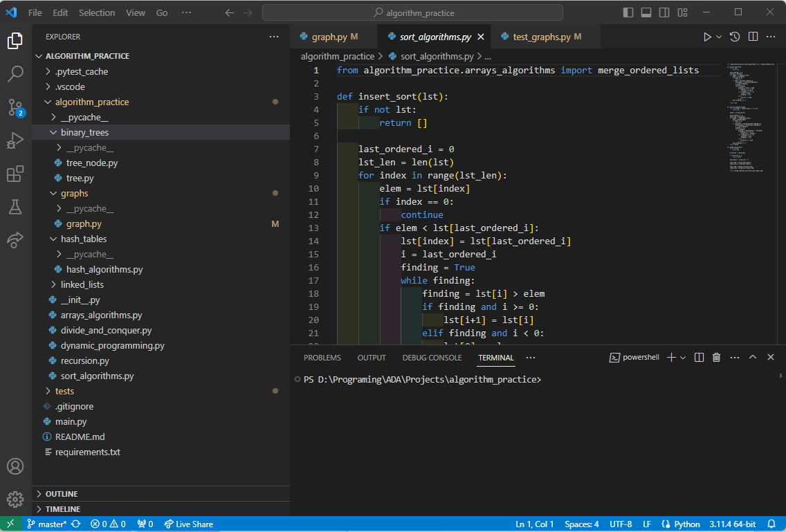Viewport: 786px width, 532px height.
Task: Split the editor to the right
Action: click(x=753, y=37)
